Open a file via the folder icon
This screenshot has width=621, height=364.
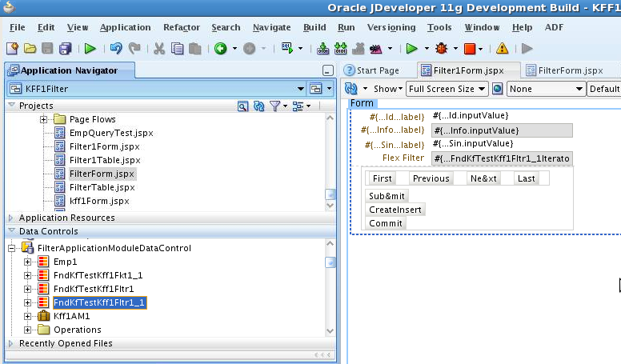[30, 49]
